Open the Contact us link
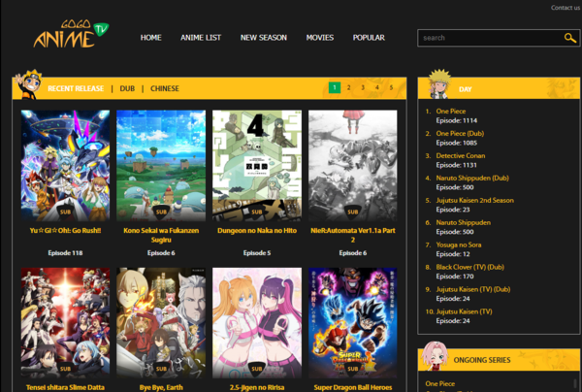 click(566, 8)
